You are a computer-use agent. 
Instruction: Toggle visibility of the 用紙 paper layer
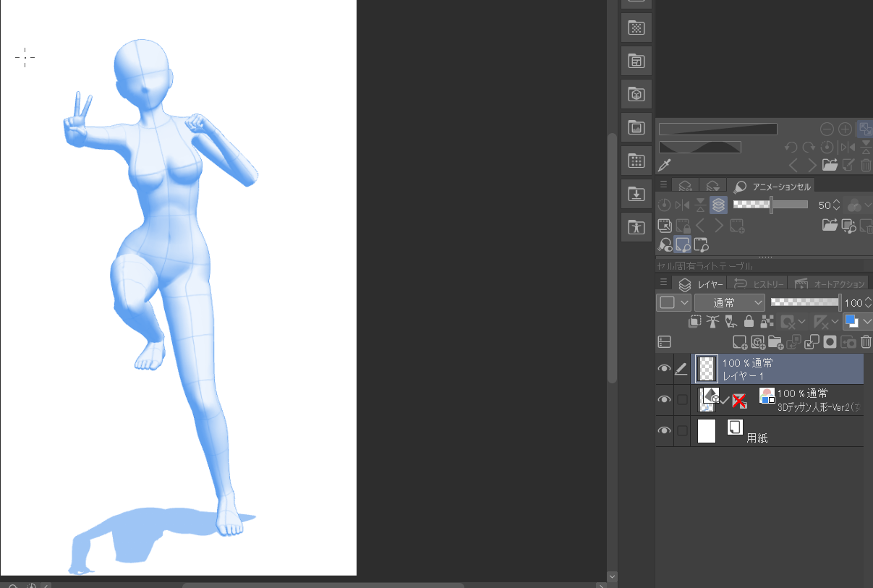coord(664,431)
